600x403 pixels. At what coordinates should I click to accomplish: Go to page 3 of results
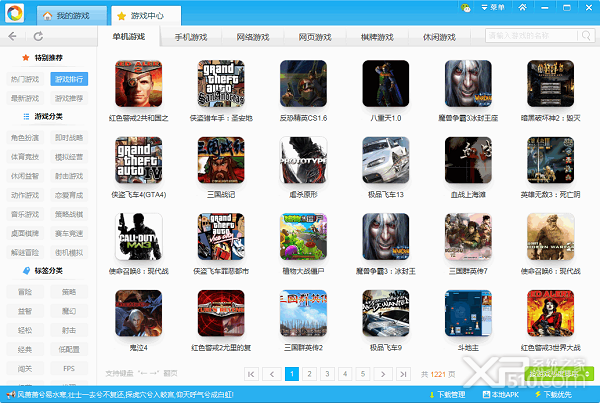coord(327,374)
